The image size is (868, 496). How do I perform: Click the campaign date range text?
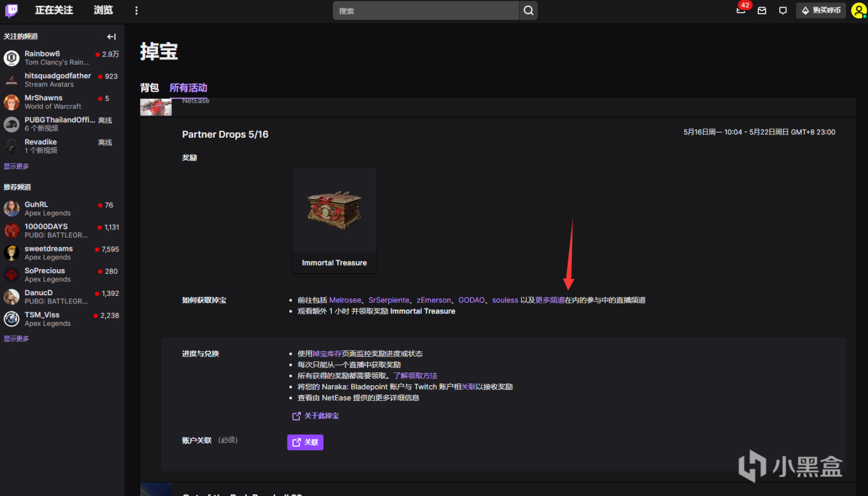[759, 132]
